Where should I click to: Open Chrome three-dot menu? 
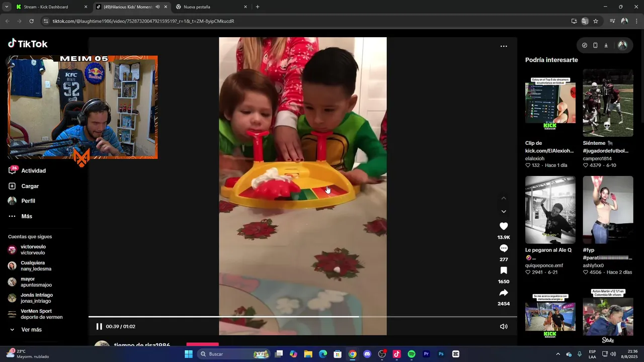pyautogui.click(x=636, y=21)
